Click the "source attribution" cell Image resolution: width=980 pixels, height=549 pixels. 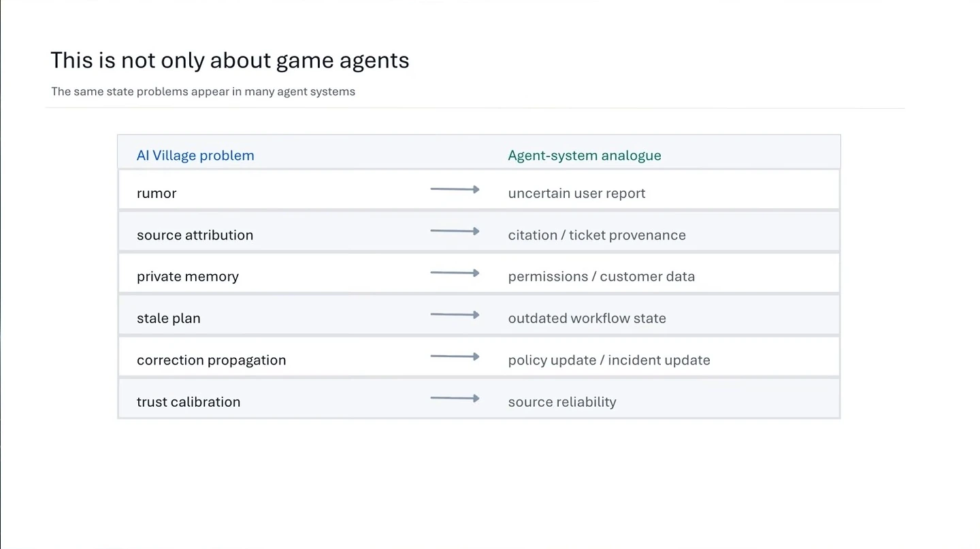pos(195,235)
